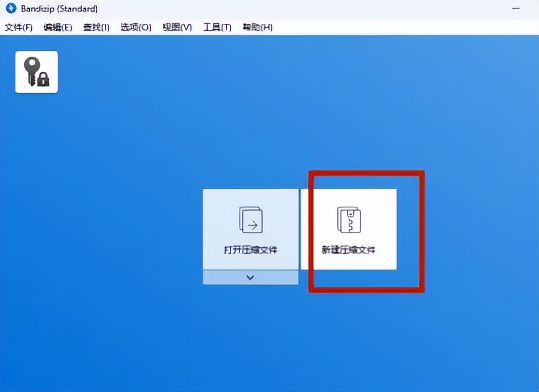The width and height of the screenshot is (539, 392).
Task: Open the 编辑(E) menu
Action: pyautogui.click(x=58, y=27)
